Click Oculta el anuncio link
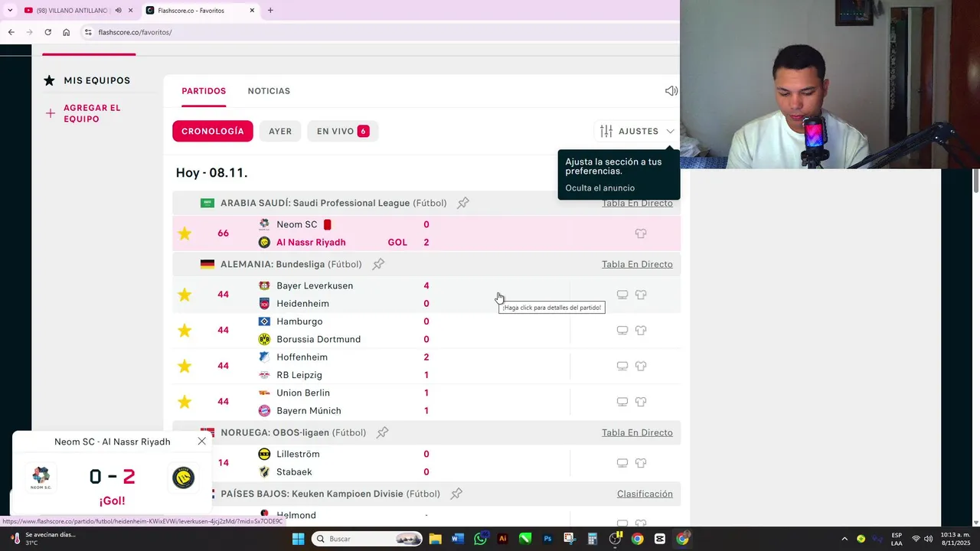 pyautogui.click(x=599, y=188)
